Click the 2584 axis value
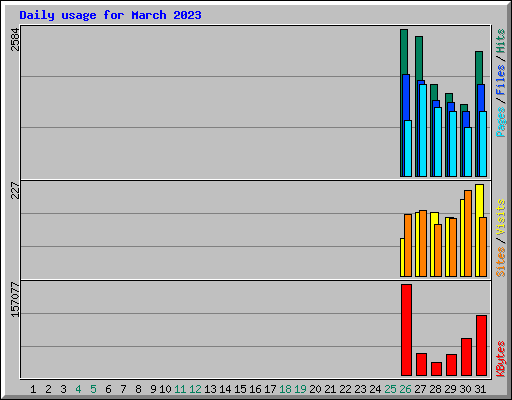 [15, 40]
